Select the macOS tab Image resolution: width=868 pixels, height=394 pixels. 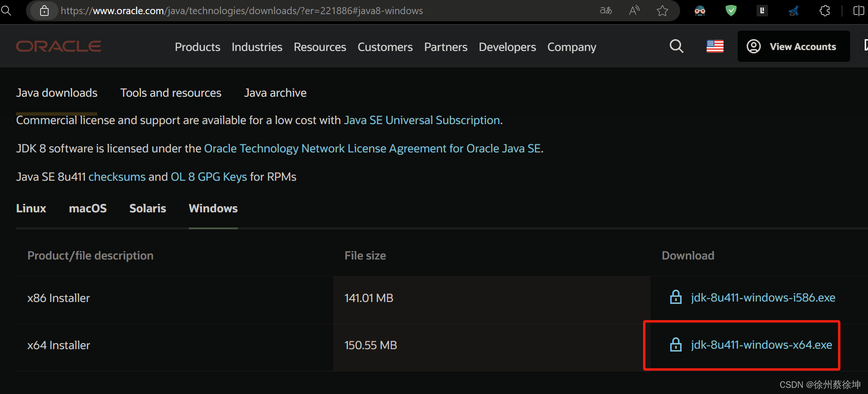pos(88,209)
